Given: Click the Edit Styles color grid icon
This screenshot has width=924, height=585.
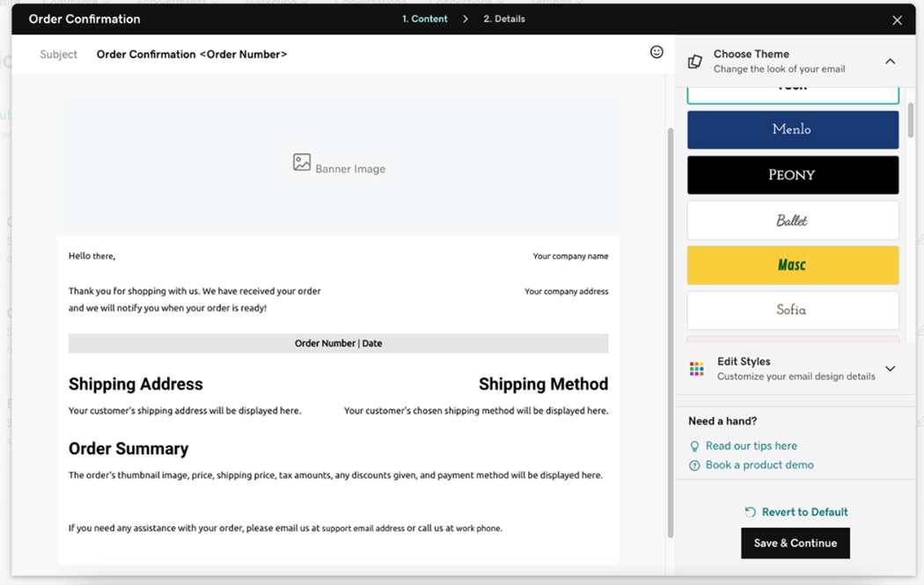Looking at the screenshot, I should coord(697,369).
